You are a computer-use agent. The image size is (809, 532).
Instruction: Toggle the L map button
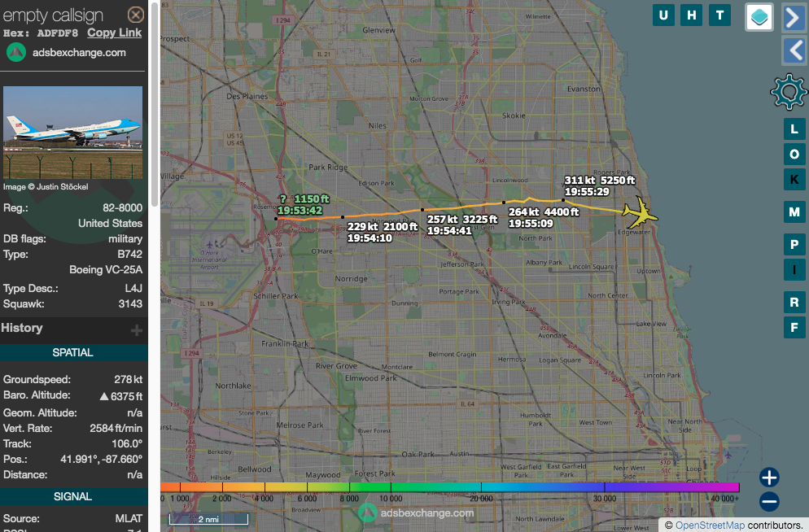click(x=794, y=129)
